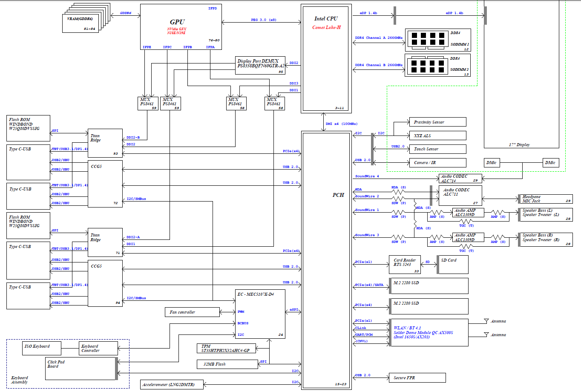Click the PCH label
The width and height of the screenshot is (581, 392).
338,195
